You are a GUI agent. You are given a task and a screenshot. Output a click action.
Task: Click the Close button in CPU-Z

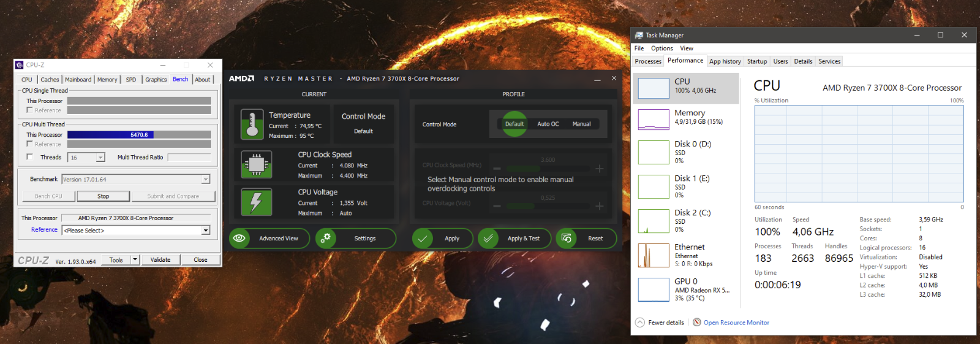pos(200,260)
